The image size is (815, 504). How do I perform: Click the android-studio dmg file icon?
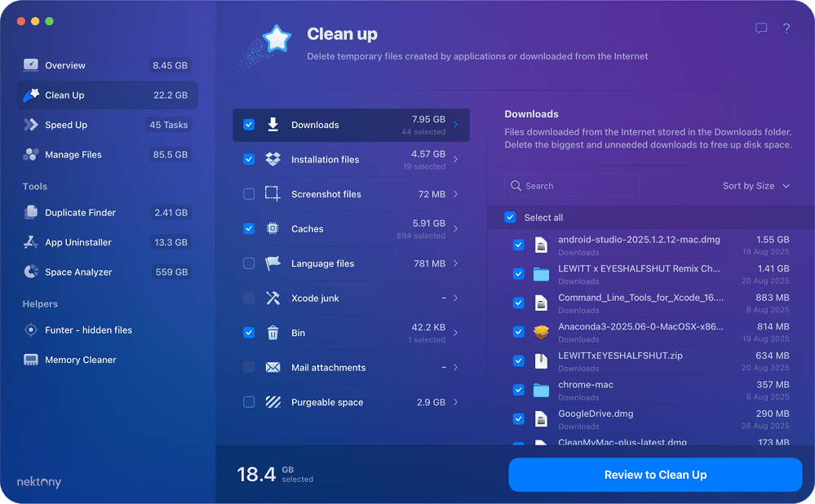pyautogui.click(x=541, y=245)
